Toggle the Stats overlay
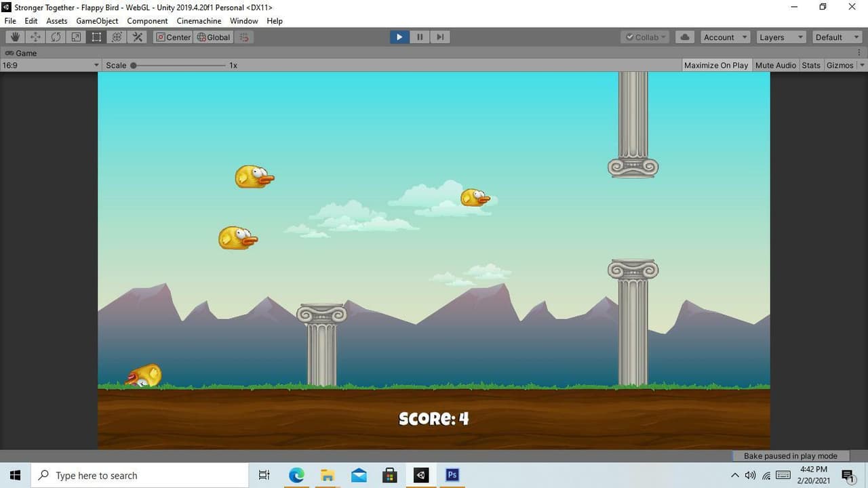Image resolution: width=868 pixels, height=488 pixels. [x=811, y=65]
